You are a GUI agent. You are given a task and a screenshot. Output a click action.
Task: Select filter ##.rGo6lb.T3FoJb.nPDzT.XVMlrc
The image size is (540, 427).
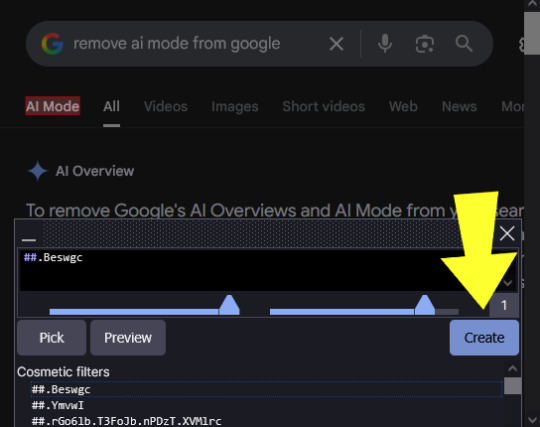(266, 421)
